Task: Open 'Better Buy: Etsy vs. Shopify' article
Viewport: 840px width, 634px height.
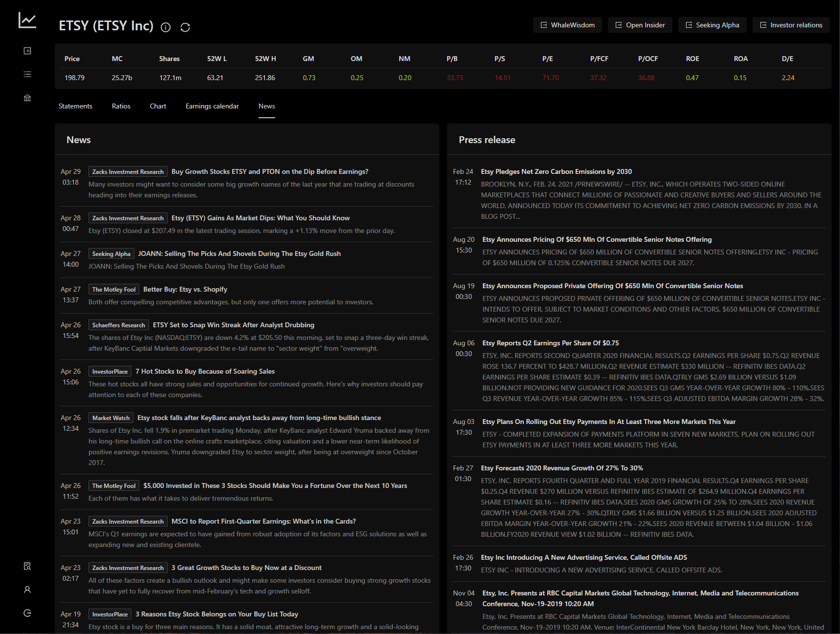Action: point(185,289)
